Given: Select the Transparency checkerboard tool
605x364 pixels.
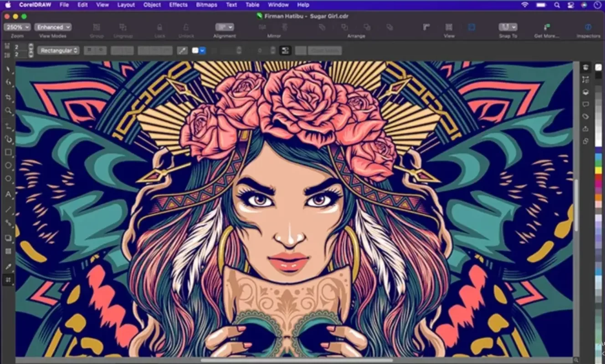Looking at the screenshot, I should tap(8, 251).
